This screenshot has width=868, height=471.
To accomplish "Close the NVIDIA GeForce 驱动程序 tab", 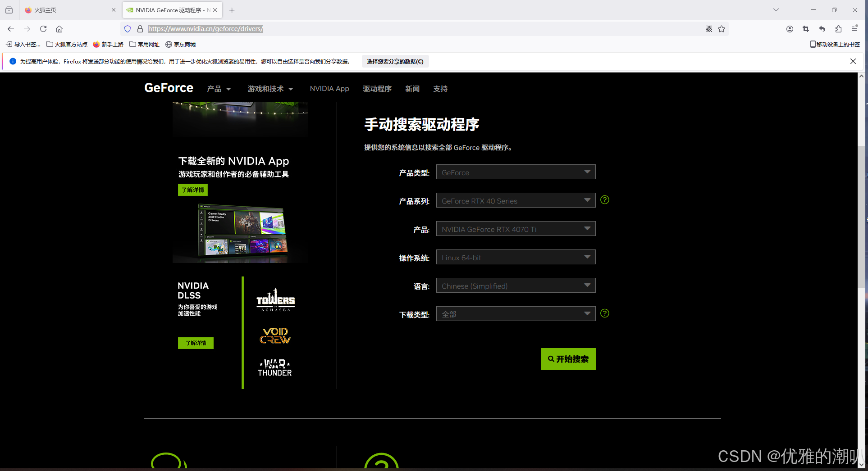I will (215, 10).
